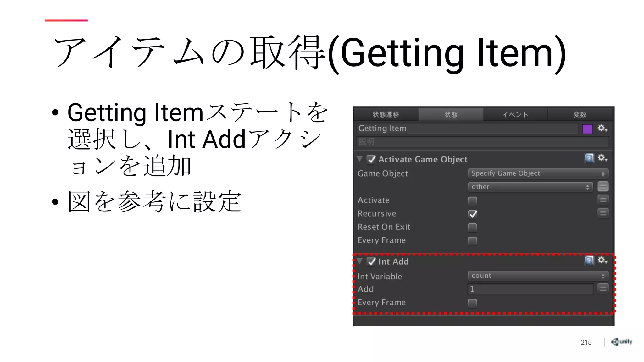The height and width of the screenshot is (362, 644).
Task: Open the 'count' Int Variable dropdown
Action: [538, 276]
